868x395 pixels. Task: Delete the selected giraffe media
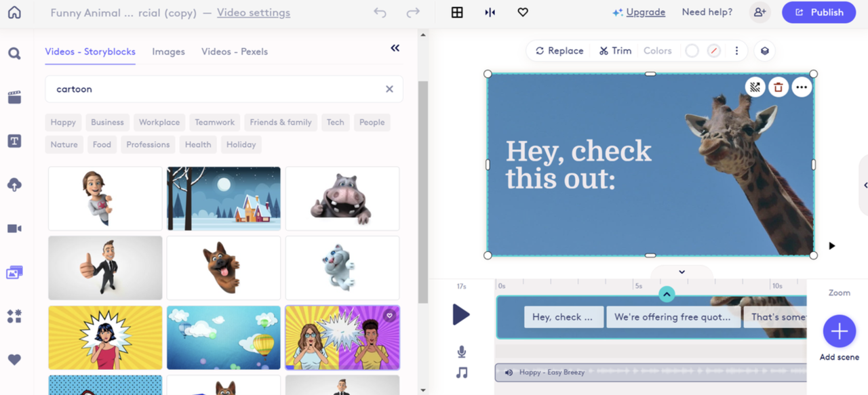[778, 87]
